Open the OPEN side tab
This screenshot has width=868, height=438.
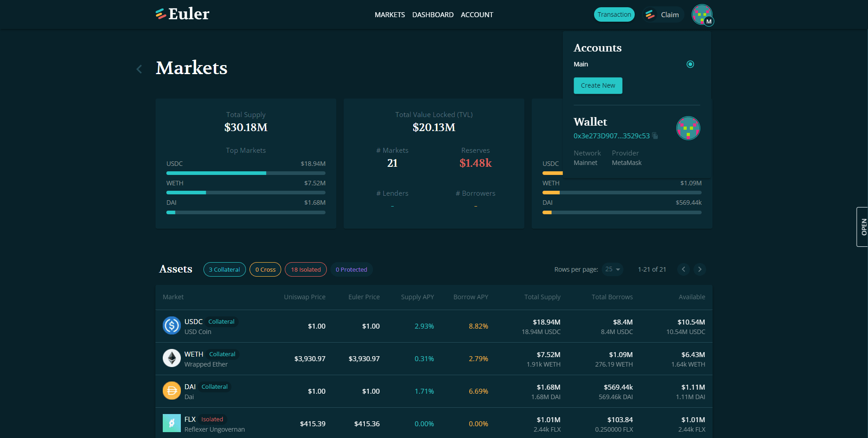(x=863, y=227)
